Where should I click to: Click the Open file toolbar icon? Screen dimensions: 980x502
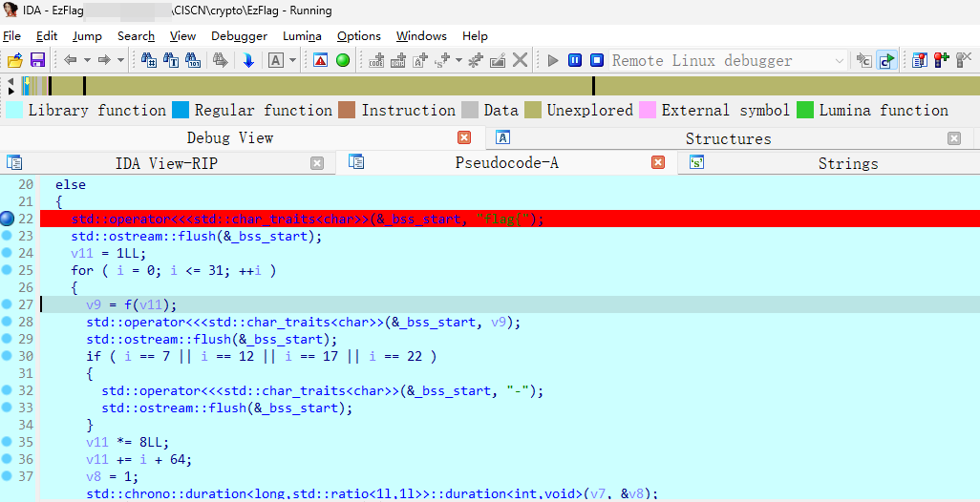(x=14, y=60)
